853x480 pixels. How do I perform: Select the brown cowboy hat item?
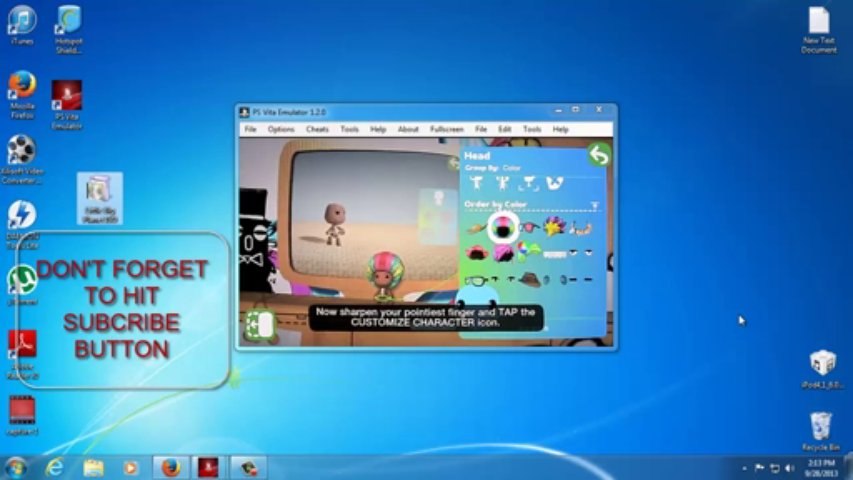[x=529, y=280]
